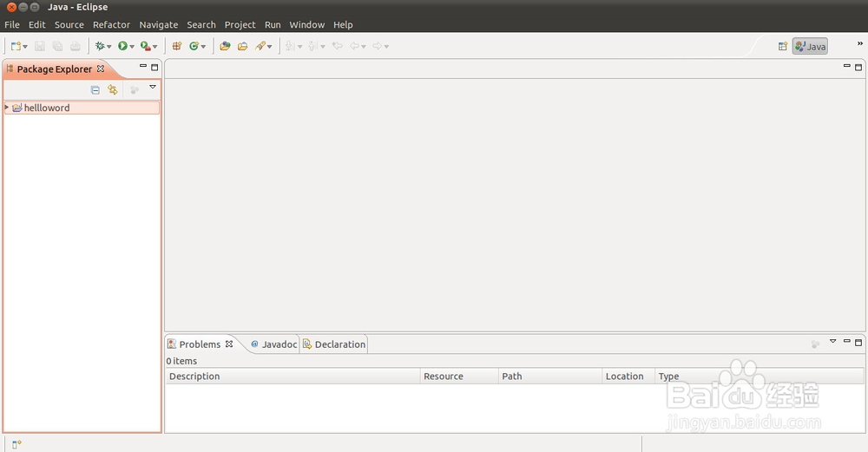Maximize the editor area

[858, 68]
